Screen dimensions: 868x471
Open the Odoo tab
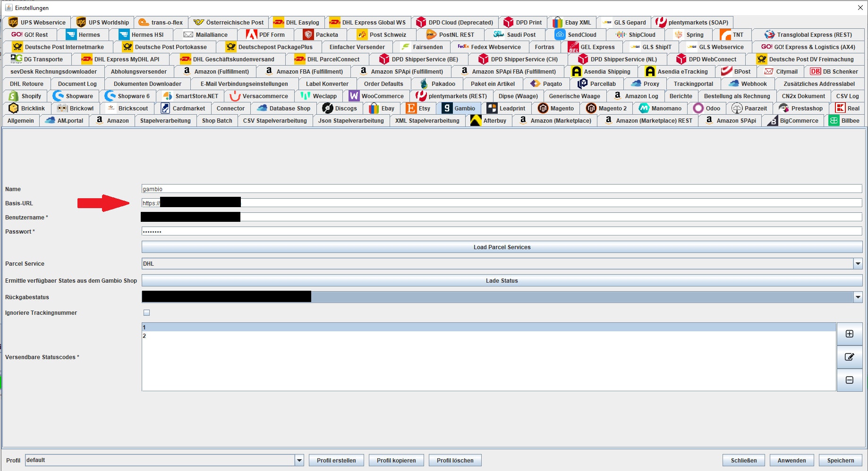(x=707, y=108)
